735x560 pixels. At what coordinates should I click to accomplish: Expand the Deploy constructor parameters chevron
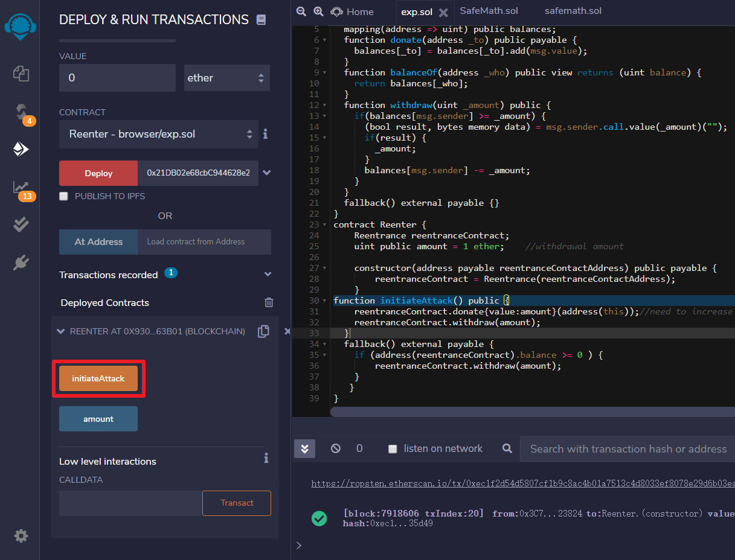tap(267, 173)
